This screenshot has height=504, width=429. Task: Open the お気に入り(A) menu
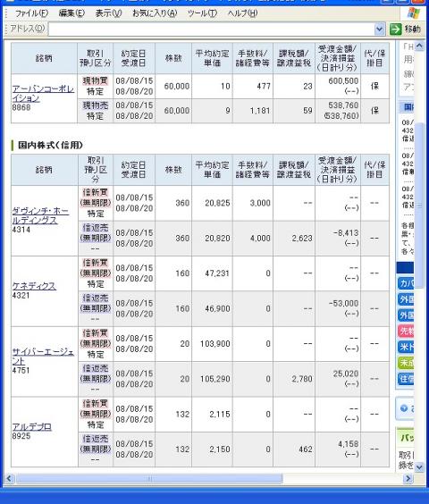pos(155,13)
